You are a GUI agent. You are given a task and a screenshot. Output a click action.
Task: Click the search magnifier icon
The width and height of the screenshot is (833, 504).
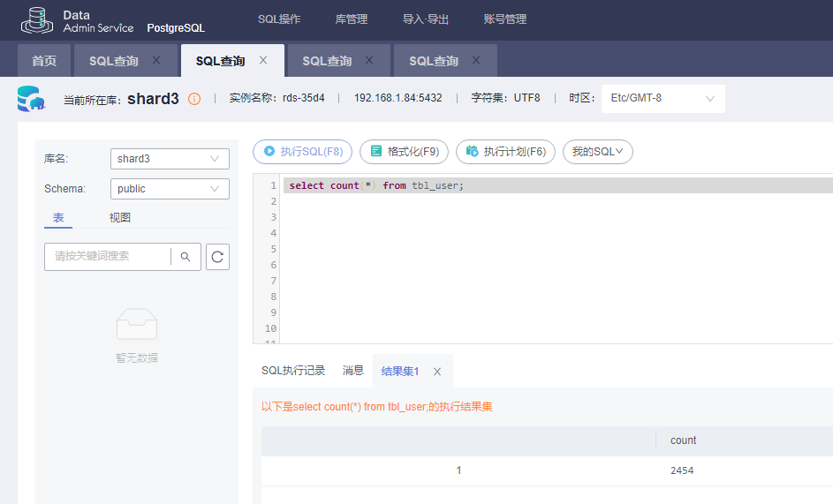pos(186,257)
